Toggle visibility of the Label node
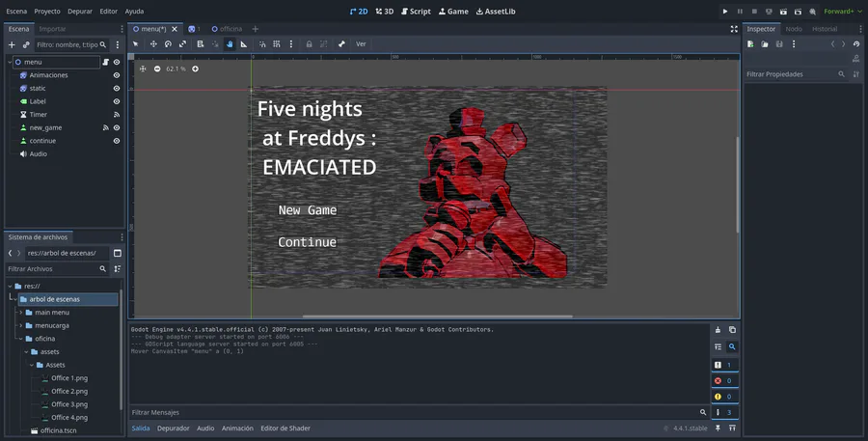Viewport: 868px width, 441px height. (x=117, y=101)
